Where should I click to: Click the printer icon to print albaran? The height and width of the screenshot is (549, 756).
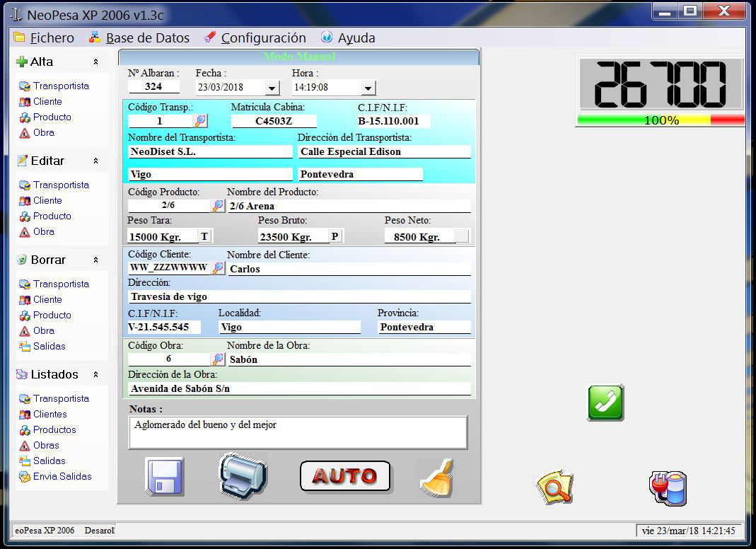click(x=243, y=476)
